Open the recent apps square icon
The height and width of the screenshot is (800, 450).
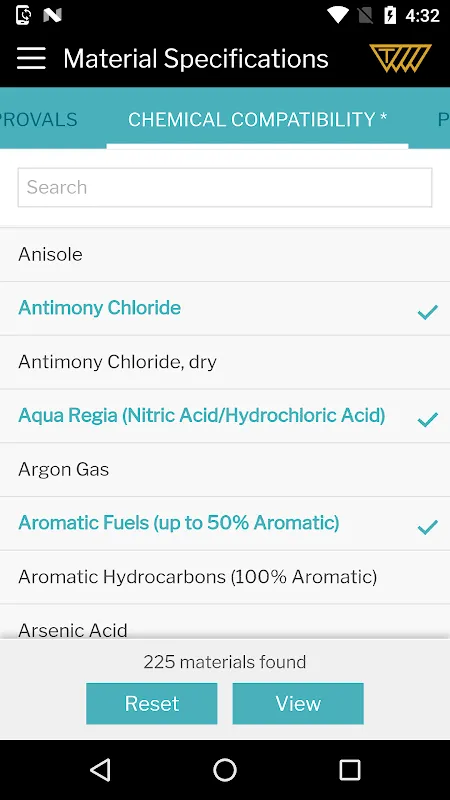pos(350,769)
